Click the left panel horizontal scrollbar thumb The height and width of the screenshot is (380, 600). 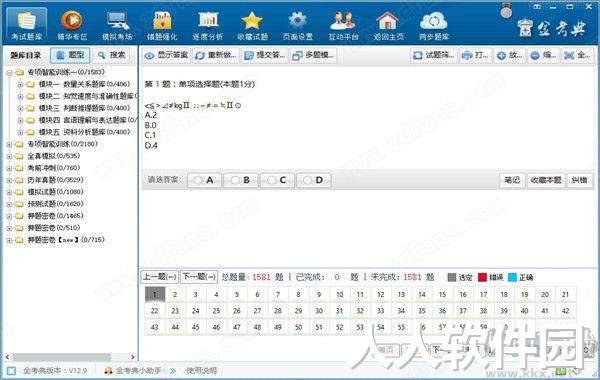tap(62, 357)
